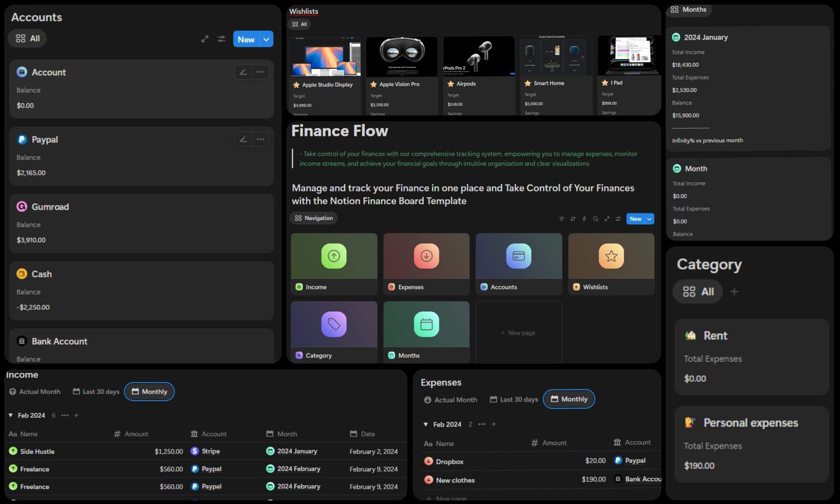Open more options on Paypal card

tap(260, 139)
